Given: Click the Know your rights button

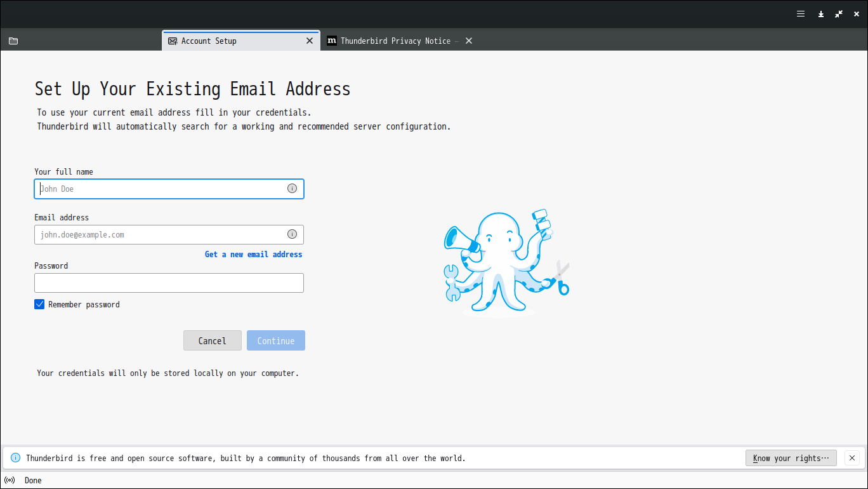Looking at the screenshot, I should [791, 458].
